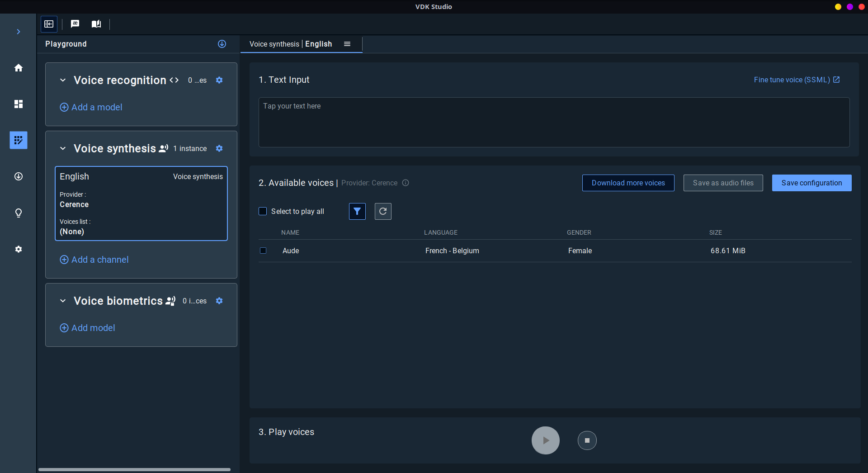Select the English voice synthesis channel card

[x=141, y=203]
